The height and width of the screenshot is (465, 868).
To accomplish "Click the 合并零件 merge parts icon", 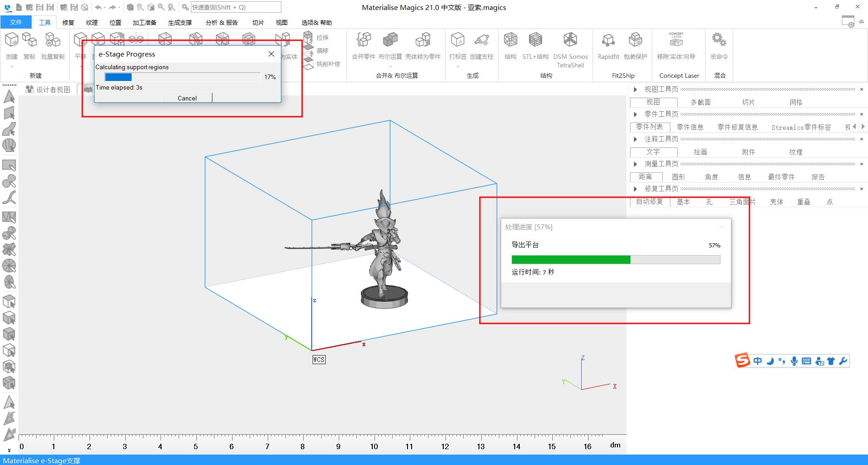I will [364, 41].
